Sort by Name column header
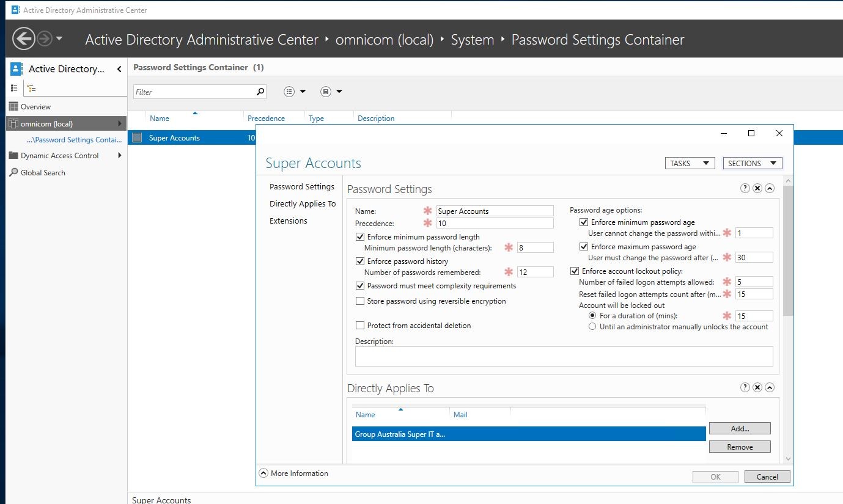The image size is (843, 504). [160, 119]
